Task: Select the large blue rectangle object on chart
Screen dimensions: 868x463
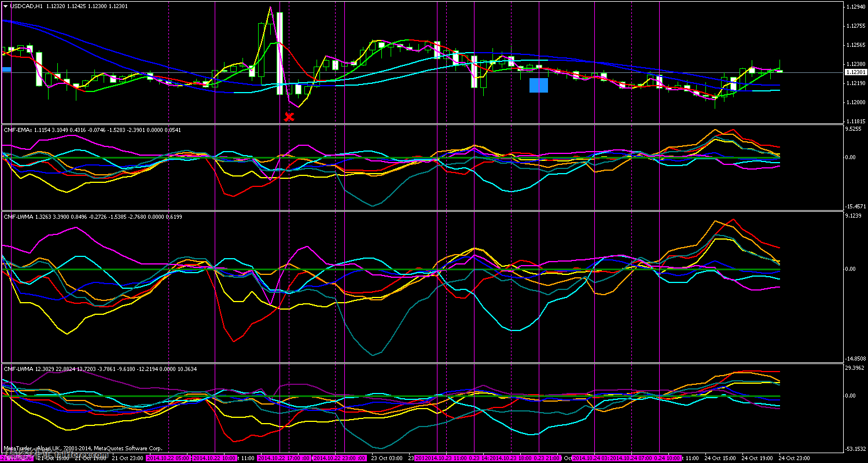Action: [x=539, y=86]
